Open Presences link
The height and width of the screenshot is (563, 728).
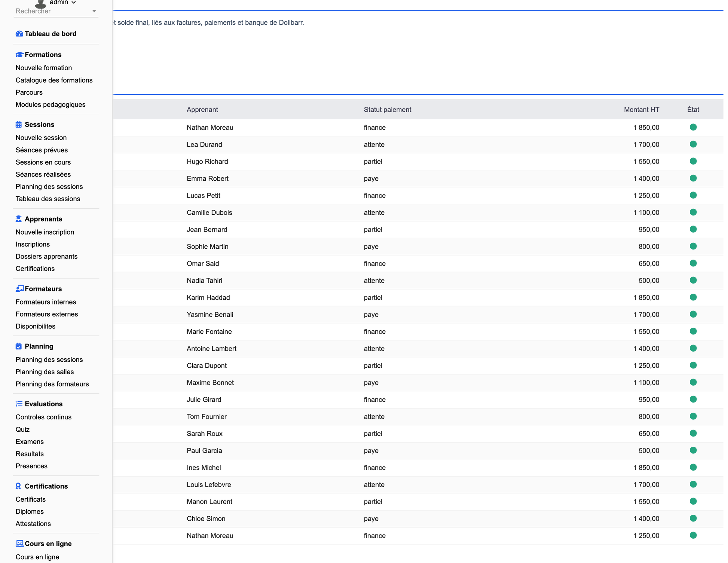coord(31,466)
